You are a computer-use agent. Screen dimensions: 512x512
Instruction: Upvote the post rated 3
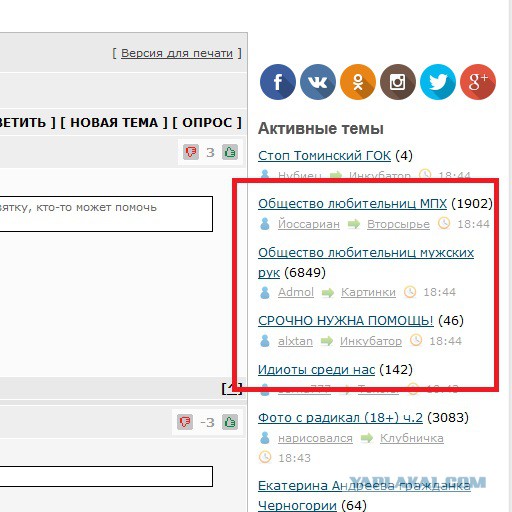tap(230, 152)
